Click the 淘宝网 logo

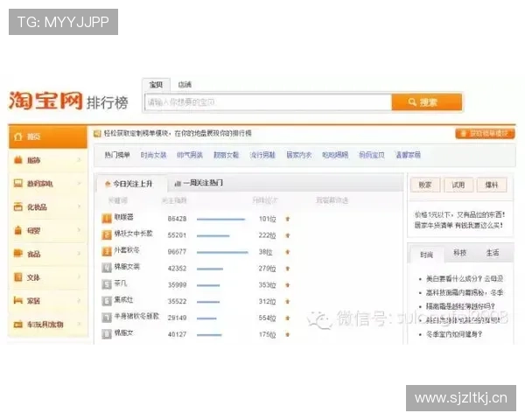(45, 101)
